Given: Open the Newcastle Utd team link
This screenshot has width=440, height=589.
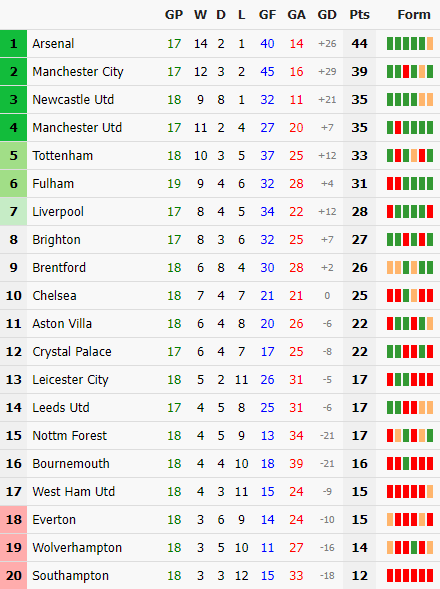Looking at the screenshot, I should 73,100.
